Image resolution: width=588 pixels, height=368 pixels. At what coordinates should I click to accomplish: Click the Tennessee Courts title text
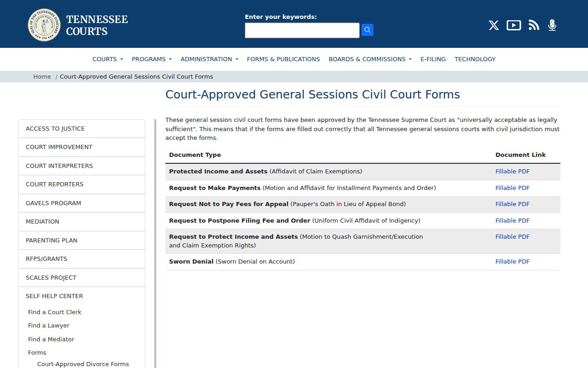point(97,25)
